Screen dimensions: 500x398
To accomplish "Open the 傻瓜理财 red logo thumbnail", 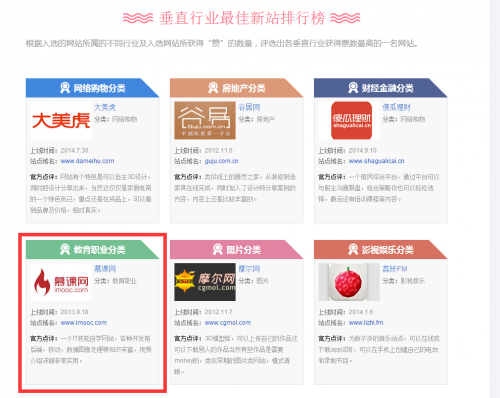I will click(349, 120).
